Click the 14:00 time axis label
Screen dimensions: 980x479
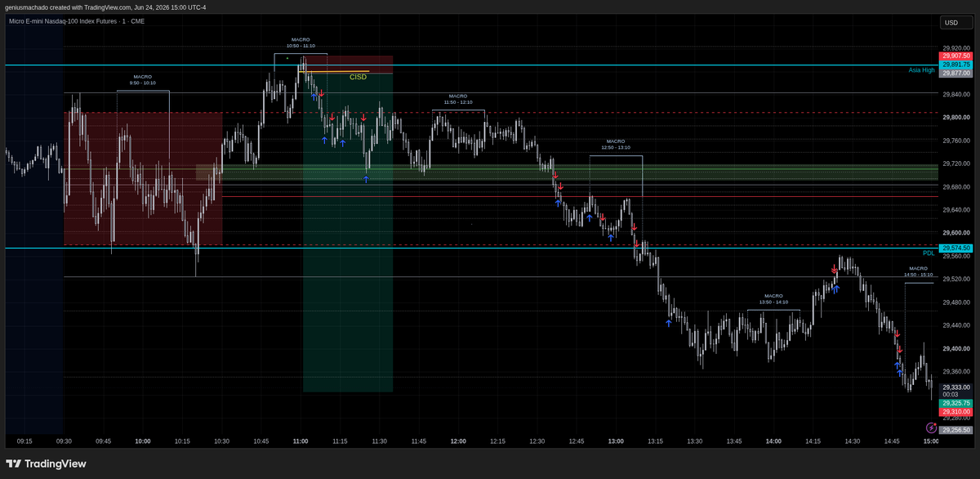[x=773, y=441]
